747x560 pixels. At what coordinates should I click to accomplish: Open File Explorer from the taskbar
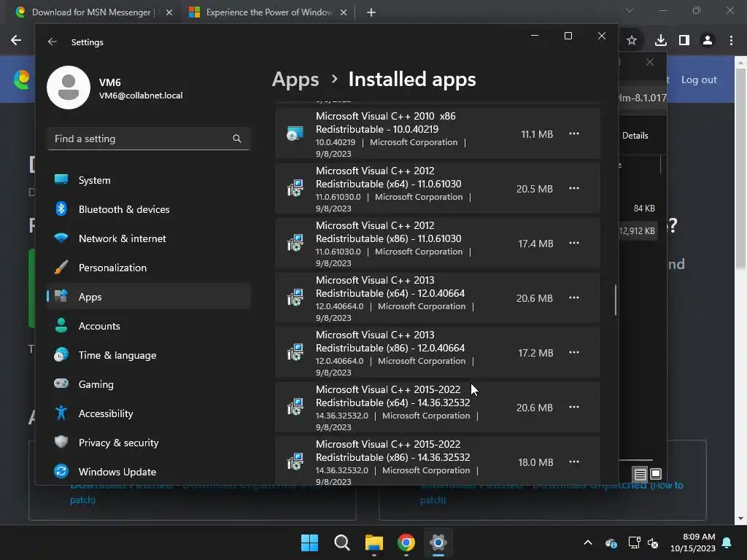click(x=374, y=542)
